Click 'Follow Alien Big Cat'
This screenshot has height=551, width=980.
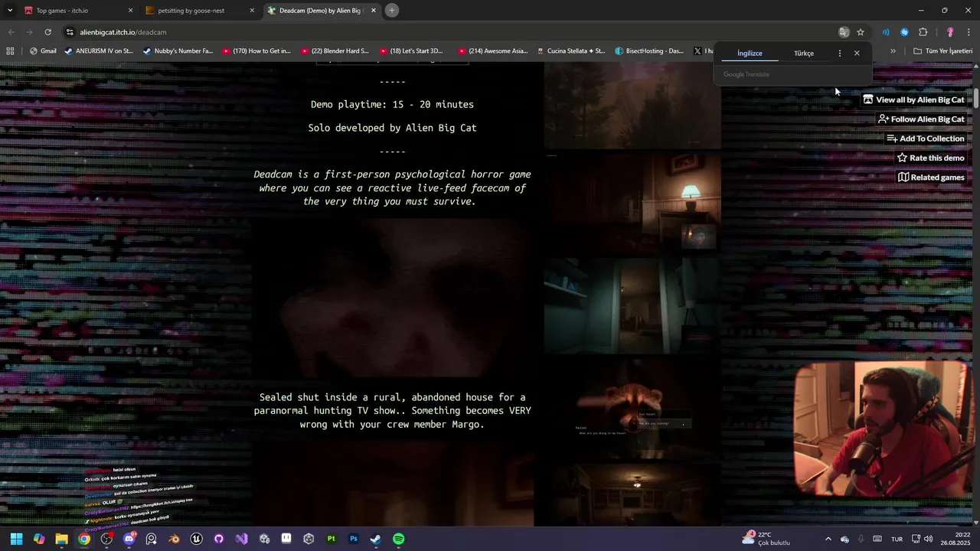point(921,119)
